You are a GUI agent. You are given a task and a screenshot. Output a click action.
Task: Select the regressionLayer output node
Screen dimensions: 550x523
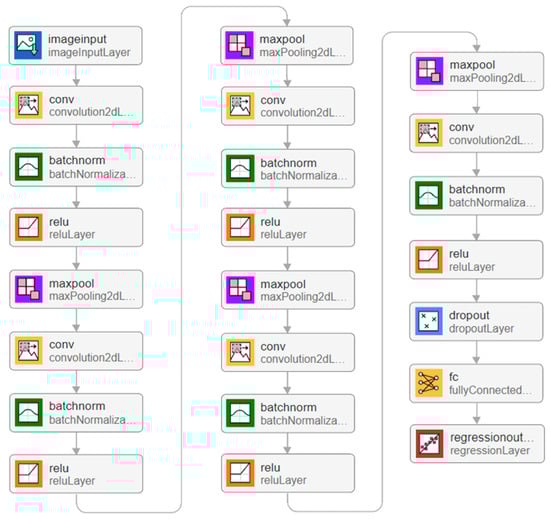coord(477,444)
